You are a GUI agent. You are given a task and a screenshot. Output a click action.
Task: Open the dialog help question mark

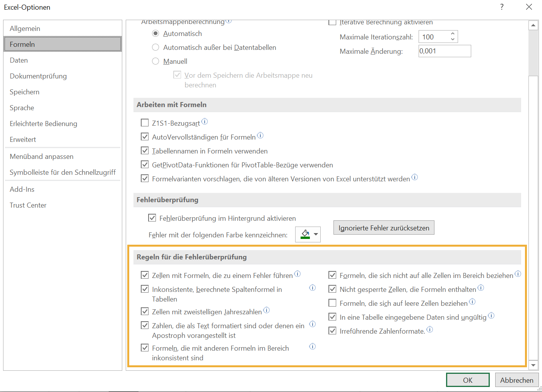(501, 7)
